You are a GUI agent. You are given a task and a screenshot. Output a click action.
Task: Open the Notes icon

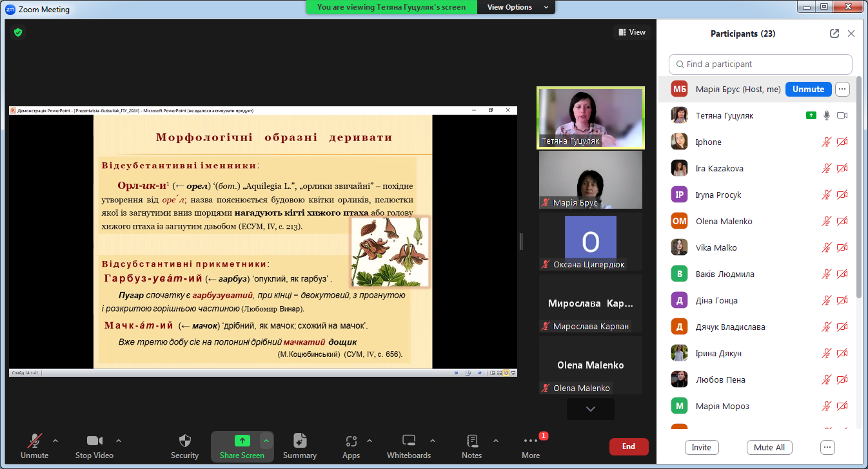pyautogui.click(x=471, y=441)
